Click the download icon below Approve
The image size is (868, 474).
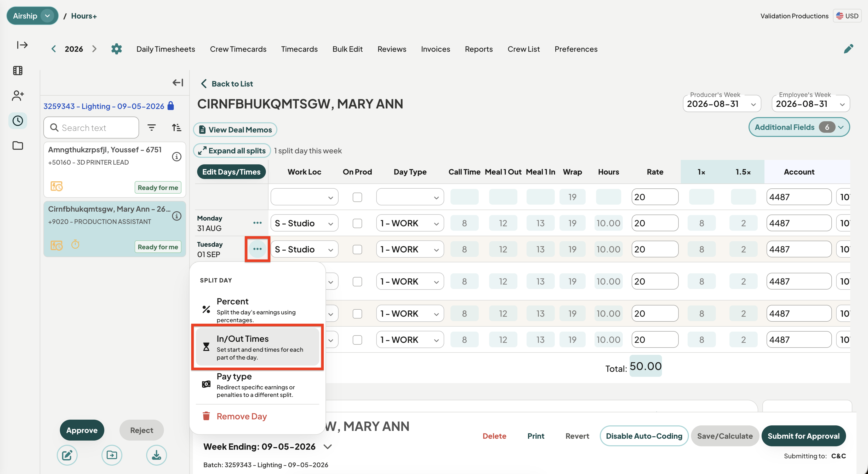[x=156, y=455]
